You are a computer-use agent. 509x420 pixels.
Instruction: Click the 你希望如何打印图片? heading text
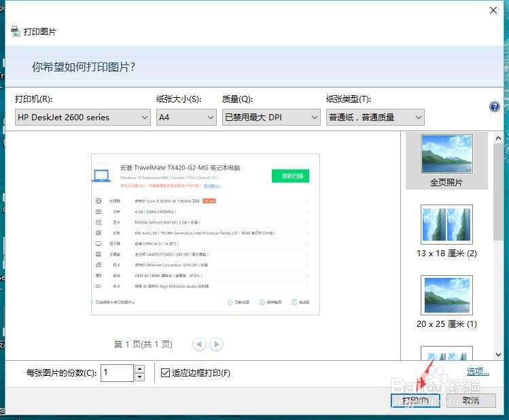click(84, 67)
